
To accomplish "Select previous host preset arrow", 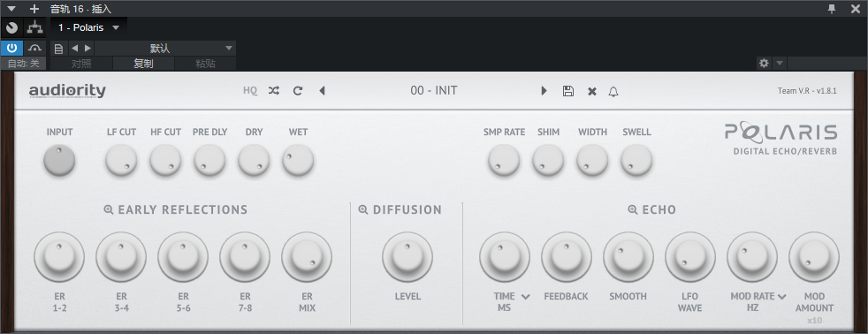I will [75, 48].
